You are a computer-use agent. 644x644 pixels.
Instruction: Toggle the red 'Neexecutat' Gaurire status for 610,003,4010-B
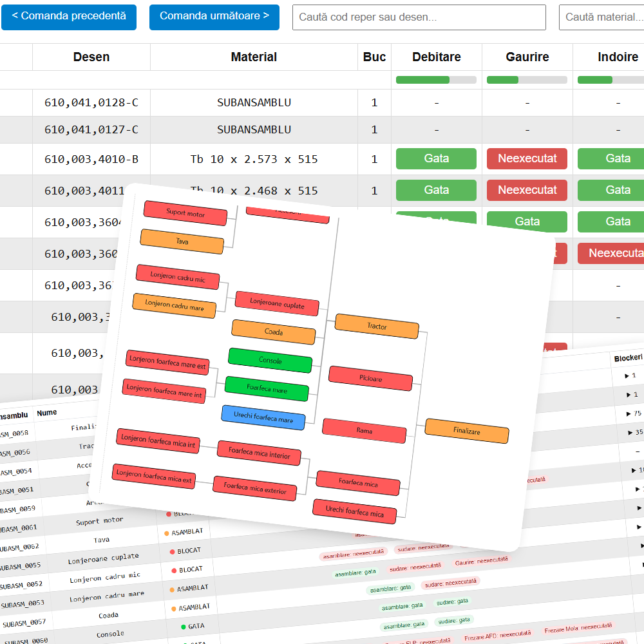tap(527, 158)
